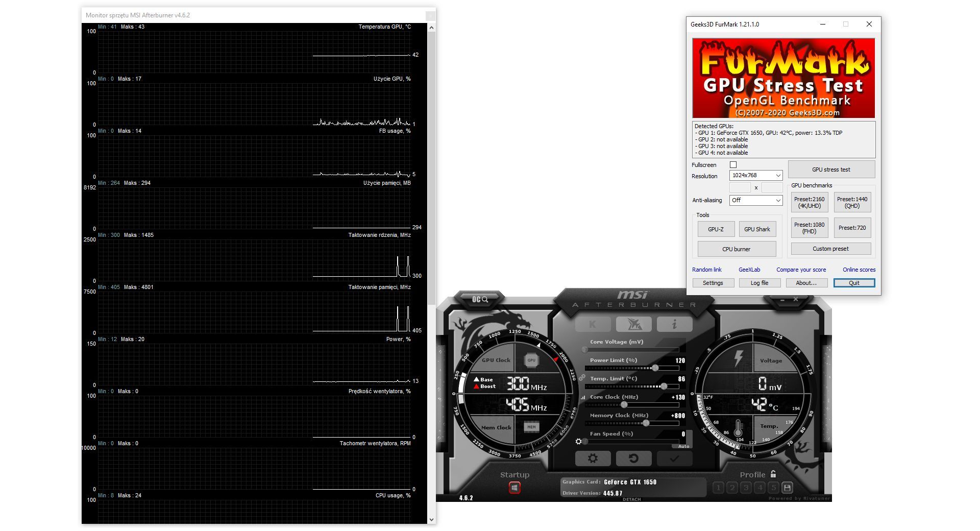Adjust the Core Clock slider handle
Viewport: 980px width, 531px height.
point(624,404)
